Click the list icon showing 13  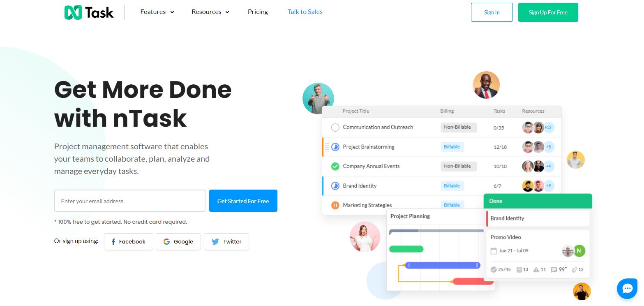coord(519,270)
